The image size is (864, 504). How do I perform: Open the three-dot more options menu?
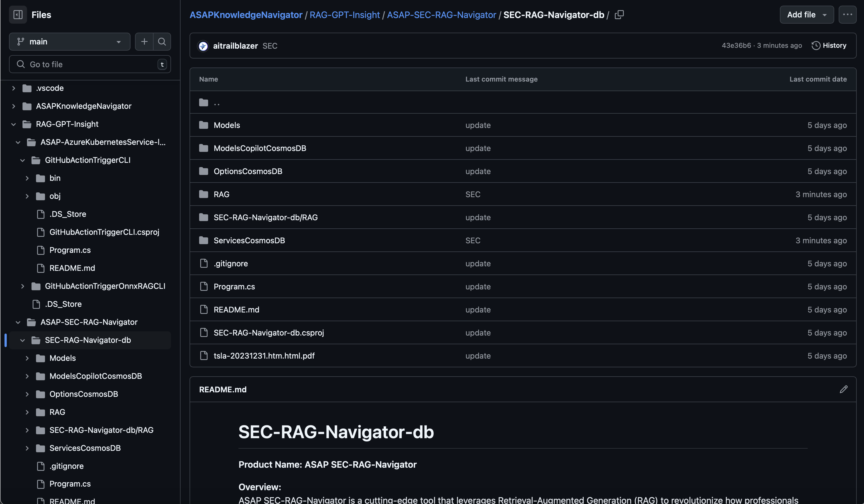pyautogui.click(x=847, y=15)
